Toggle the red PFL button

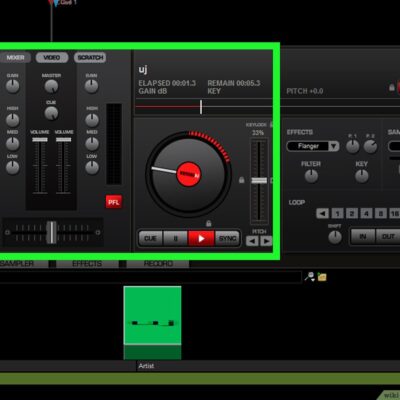(114, 202)
